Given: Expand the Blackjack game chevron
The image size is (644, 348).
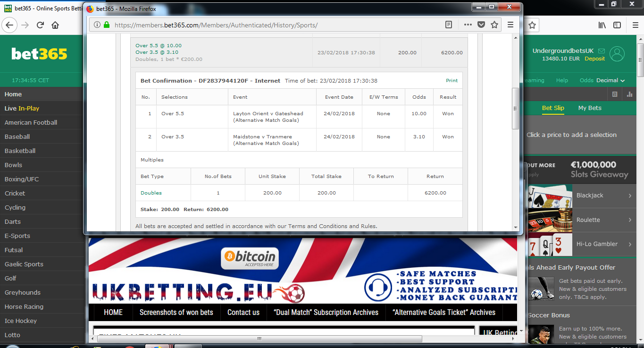Looking at the screenshot, I should tap(630, 195).
